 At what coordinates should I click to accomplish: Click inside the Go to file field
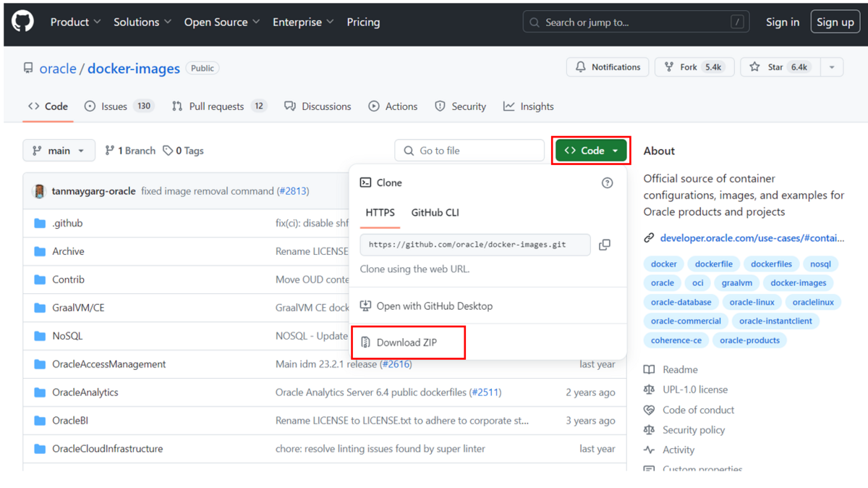tap(469, 150)
